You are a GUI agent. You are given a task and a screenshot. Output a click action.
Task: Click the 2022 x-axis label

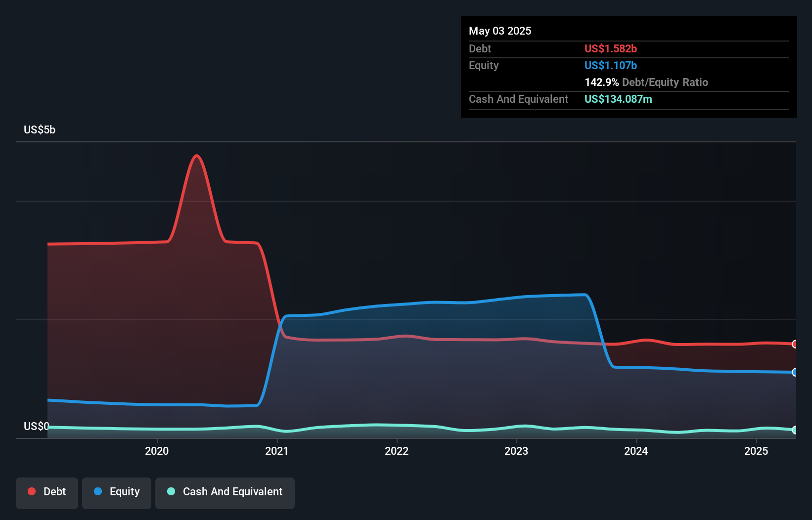click(397, 451)
